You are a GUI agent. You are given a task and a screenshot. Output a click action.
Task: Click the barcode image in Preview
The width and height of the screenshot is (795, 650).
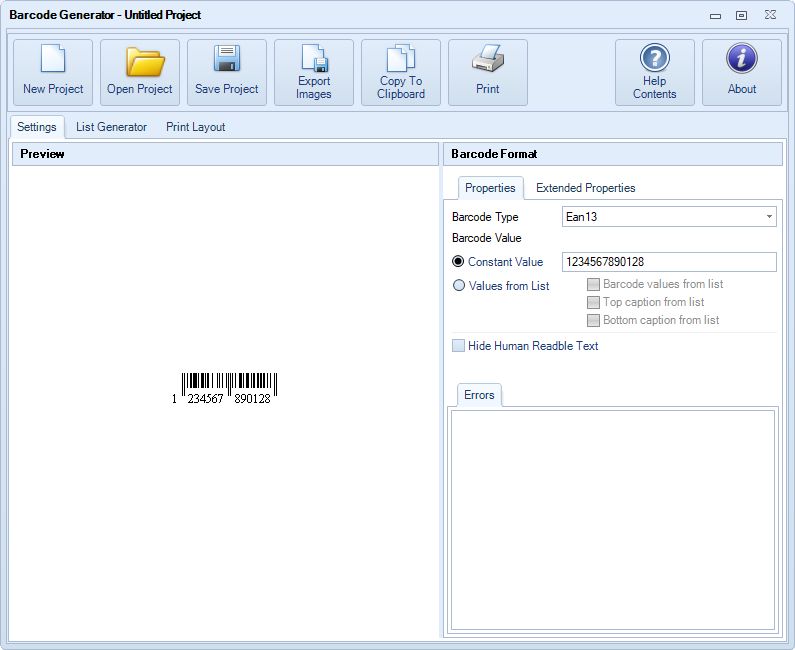pyautogui.click(x=228, y=388)
